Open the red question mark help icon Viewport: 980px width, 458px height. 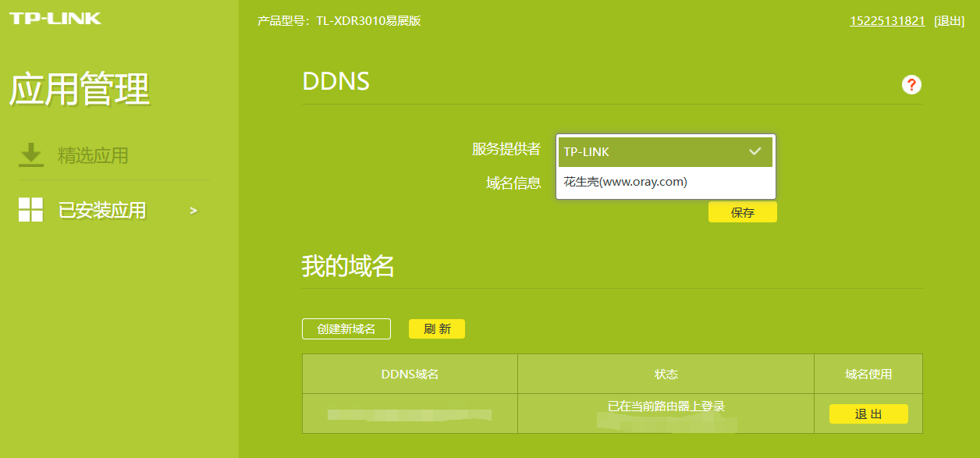click(x=911, y=85)
